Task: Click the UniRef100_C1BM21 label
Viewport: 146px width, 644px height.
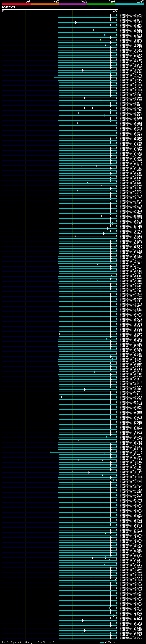Action: click(131, 613)
